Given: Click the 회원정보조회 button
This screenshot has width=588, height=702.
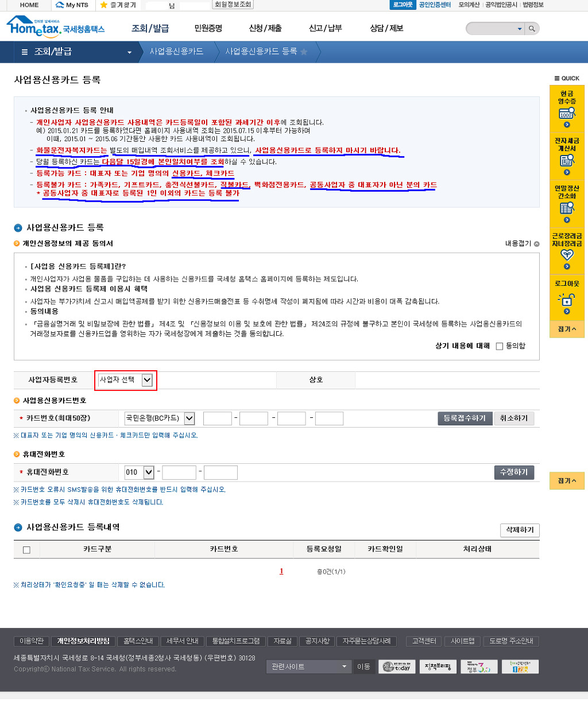Looking at the screenshot, I should 233,5.
